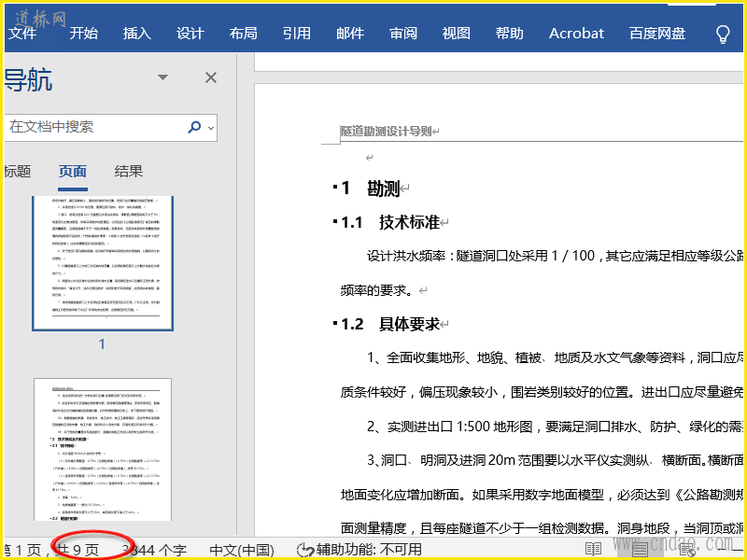Click the accessibility checker status icon
This screenshot has height=560, width=747.
304,550
